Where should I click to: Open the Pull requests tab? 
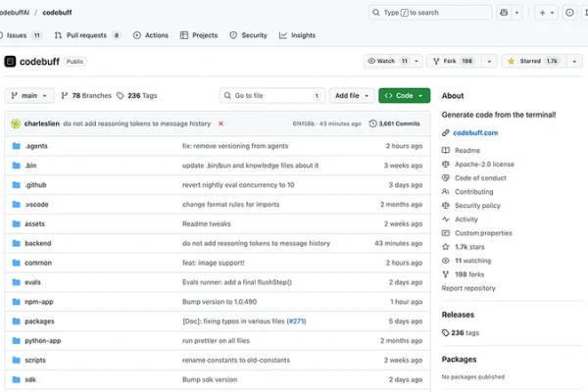pyautogui.click(x=87, y=35)
